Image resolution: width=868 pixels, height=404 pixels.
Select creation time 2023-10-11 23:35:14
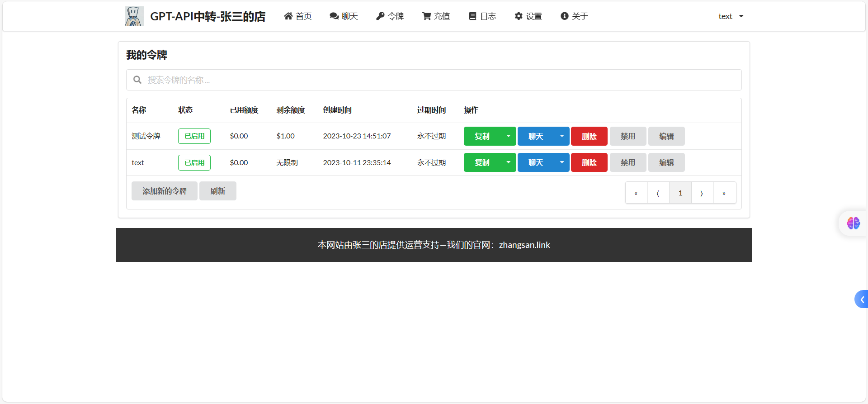tap(357, 162)
